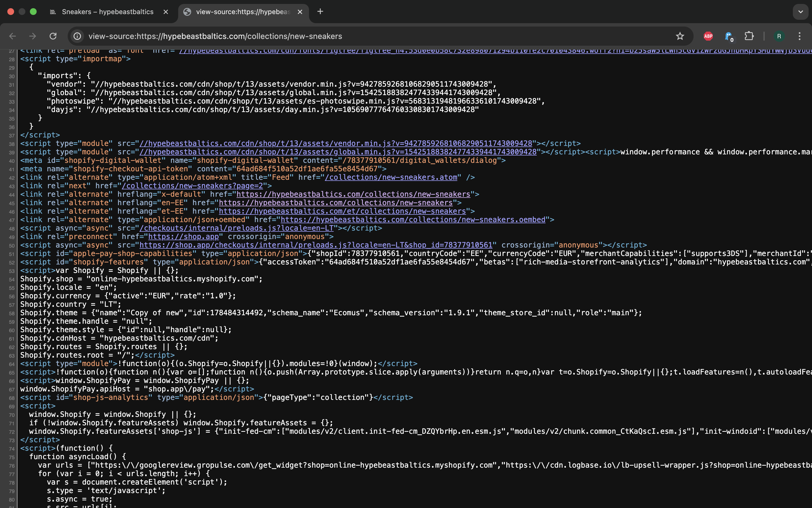812x508 pixels.
Task: Click the apple-pay-shop-capabilities script line
Action: (416, 254)
